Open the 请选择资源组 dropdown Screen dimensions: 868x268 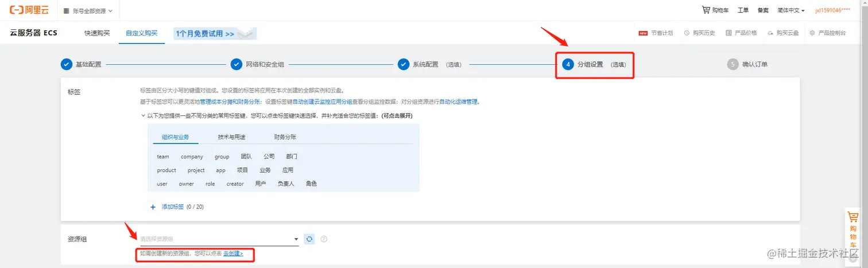tap(219, 239)
